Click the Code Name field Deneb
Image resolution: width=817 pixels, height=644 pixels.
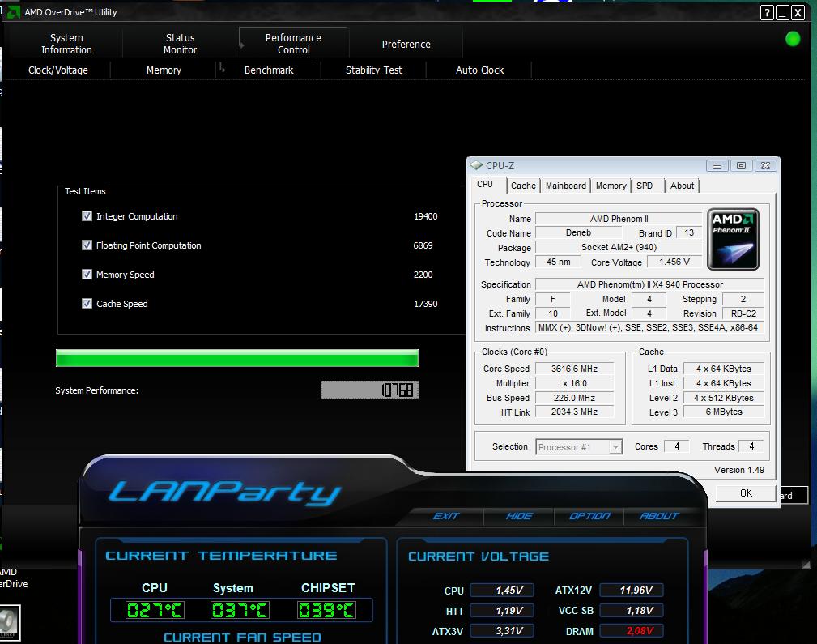(x=578, y=232)
